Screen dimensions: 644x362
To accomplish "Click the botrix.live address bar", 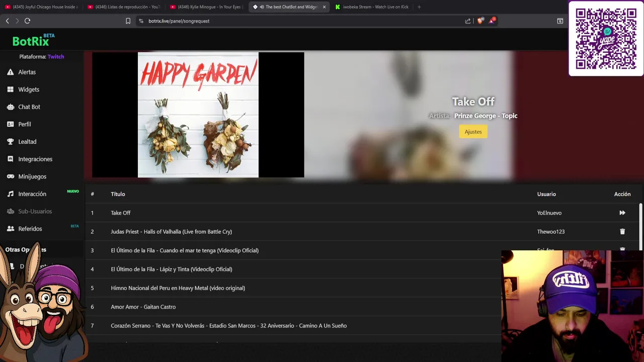I will 302,21.
